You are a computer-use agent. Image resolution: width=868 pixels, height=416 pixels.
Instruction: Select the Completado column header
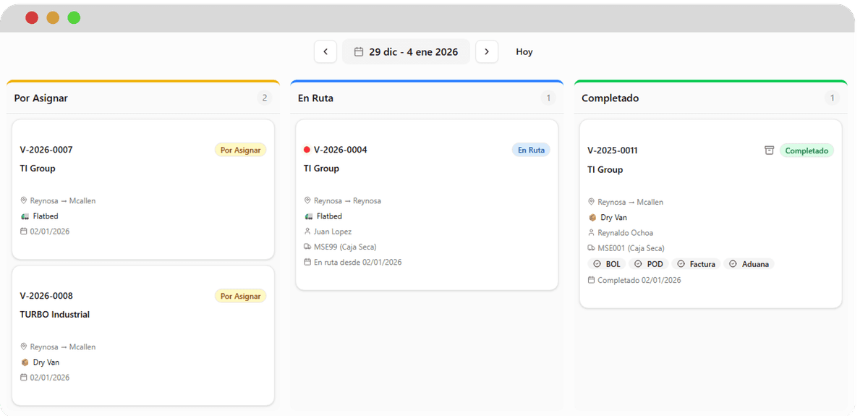click(x=610, y=98)
